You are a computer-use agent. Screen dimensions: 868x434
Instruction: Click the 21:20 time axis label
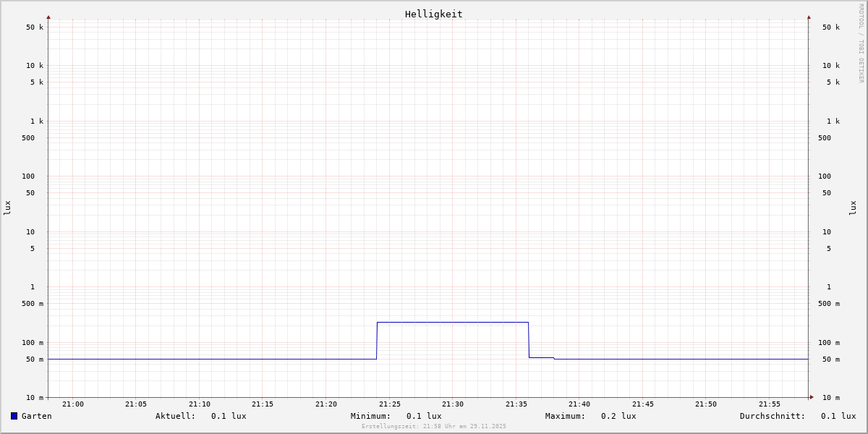pos(326,404)
